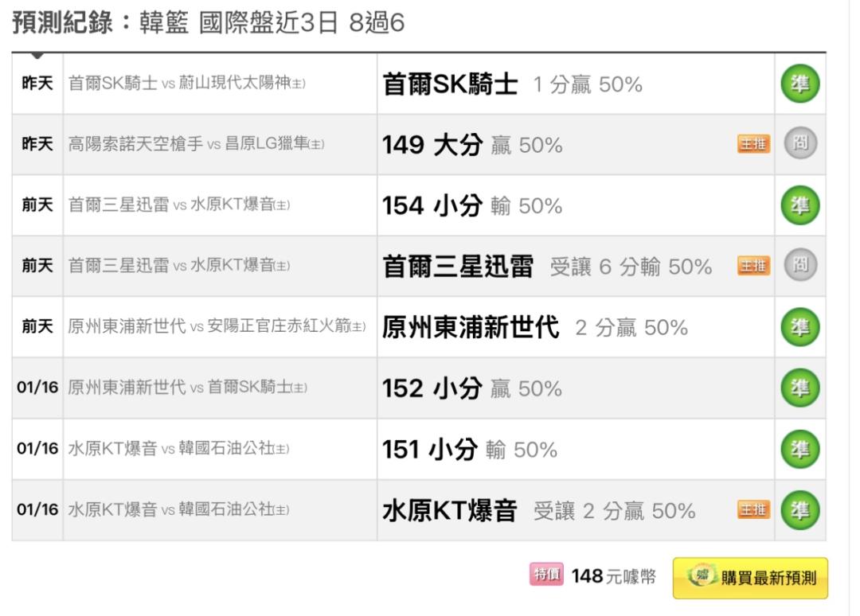Click green 準 icon for 原州東浦新世代 2分贏
The image size is (860, 616).
799,327
